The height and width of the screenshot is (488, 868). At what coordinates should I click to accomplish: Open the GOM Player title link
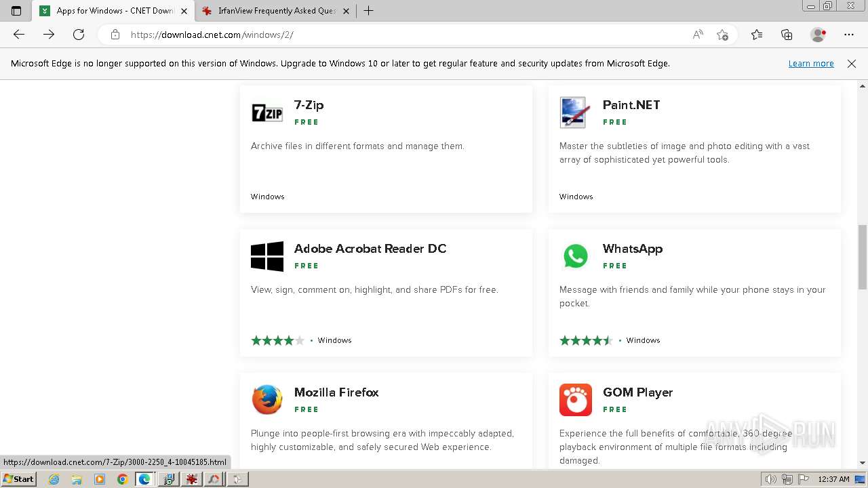click(637, 392)
